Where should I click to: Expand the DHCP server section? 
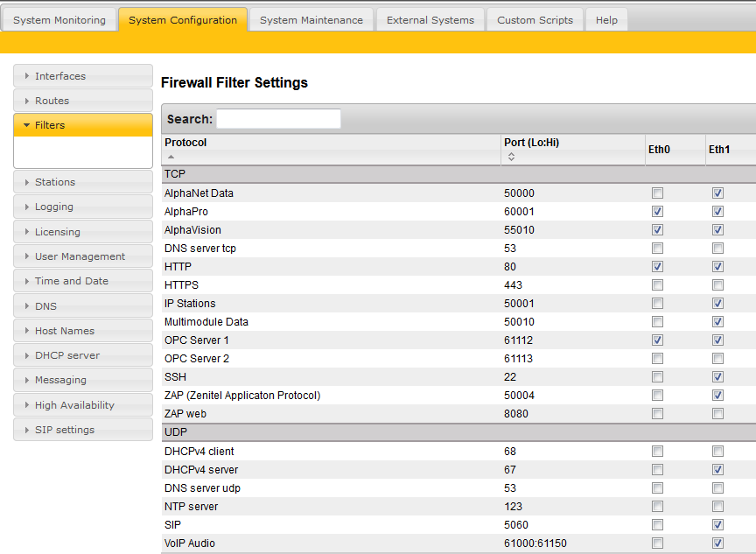tap(83, 355)
